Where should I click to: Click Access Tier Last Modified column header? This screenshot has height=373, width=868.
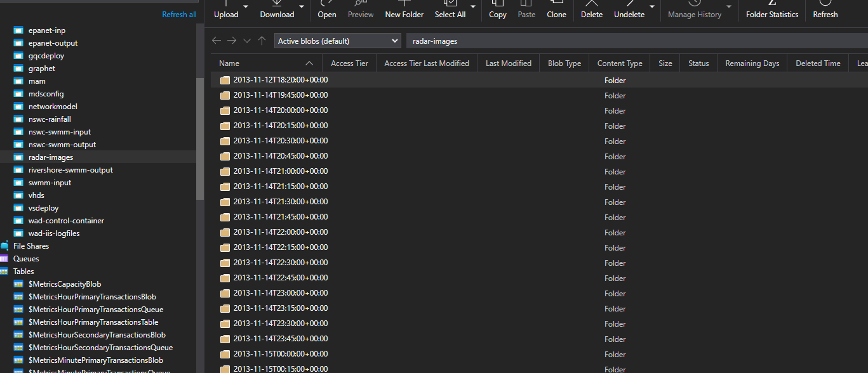coord(427,63)
